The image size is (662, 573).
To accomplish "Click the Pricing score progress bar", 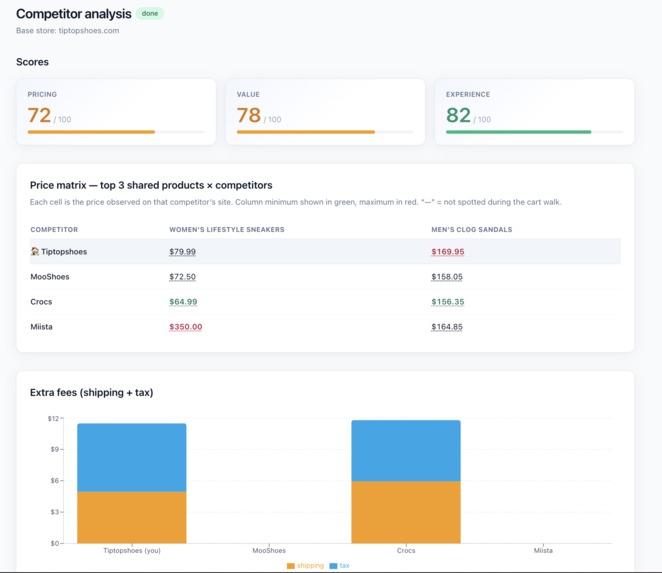I will pyautogui.click(x=116, y=132).
